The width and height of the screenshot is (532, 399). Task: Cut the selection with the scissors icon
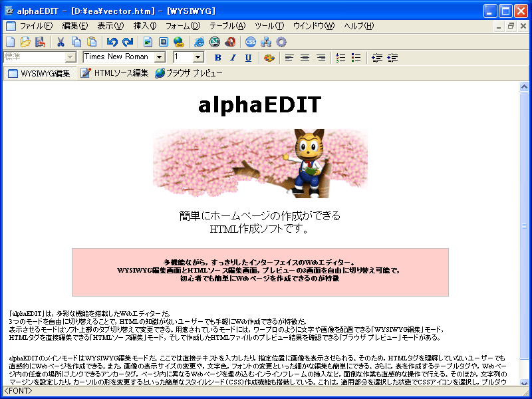tap(61, 42)
